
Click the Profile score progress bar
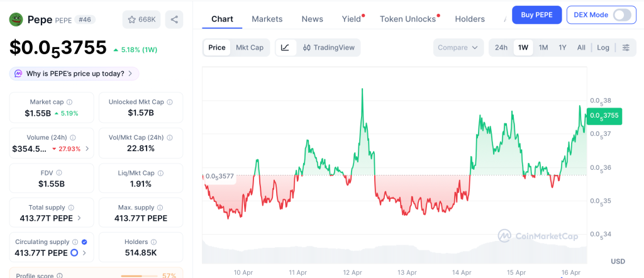coord(139,275)
